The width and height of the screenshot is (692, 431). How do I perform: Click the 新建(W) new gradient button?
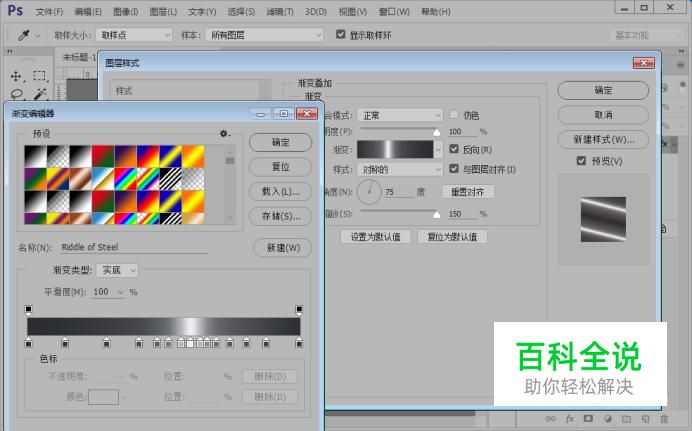(x=282, y=247)
